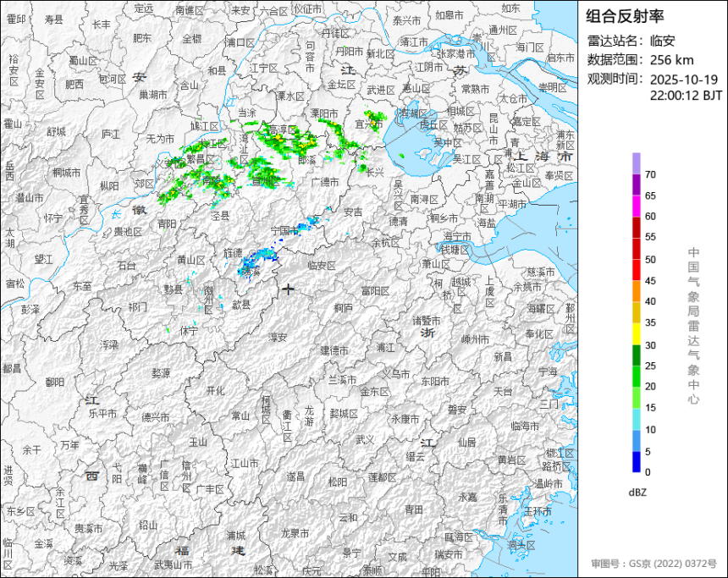Click the 鄱阳 map label
Viewport: 728px width, 578px height.
(55, 383)
